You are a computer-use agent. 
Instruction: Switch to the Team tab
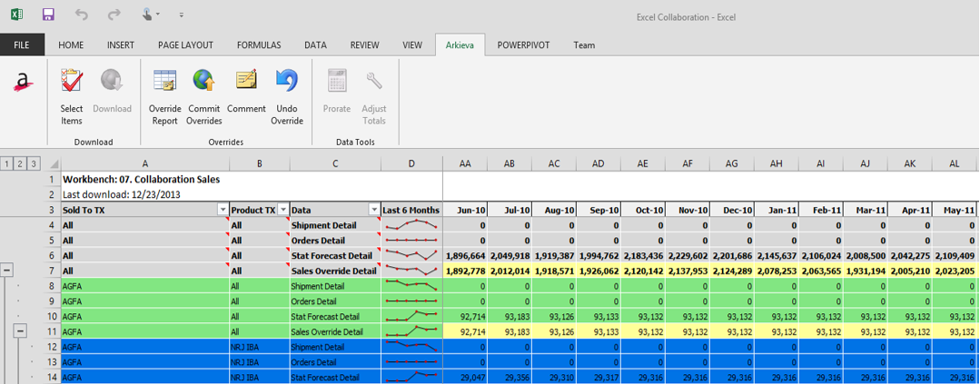coord(584,45)
